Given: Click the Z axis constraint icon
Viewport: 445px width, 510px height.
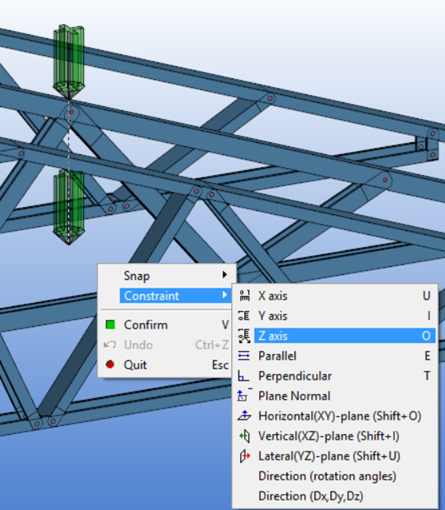Looking at the screenshot, I should coord(244,336).
